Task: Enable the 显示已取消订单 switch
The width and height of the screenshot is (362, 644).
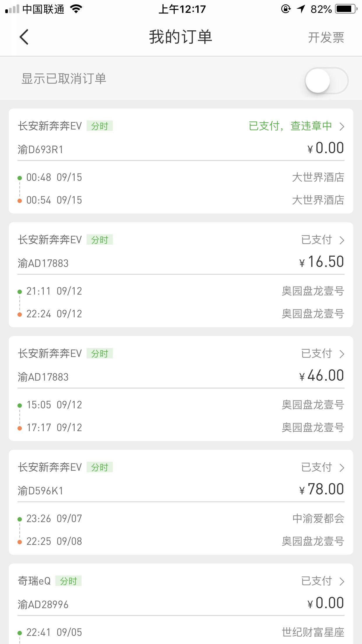Action: pos(326,80)
